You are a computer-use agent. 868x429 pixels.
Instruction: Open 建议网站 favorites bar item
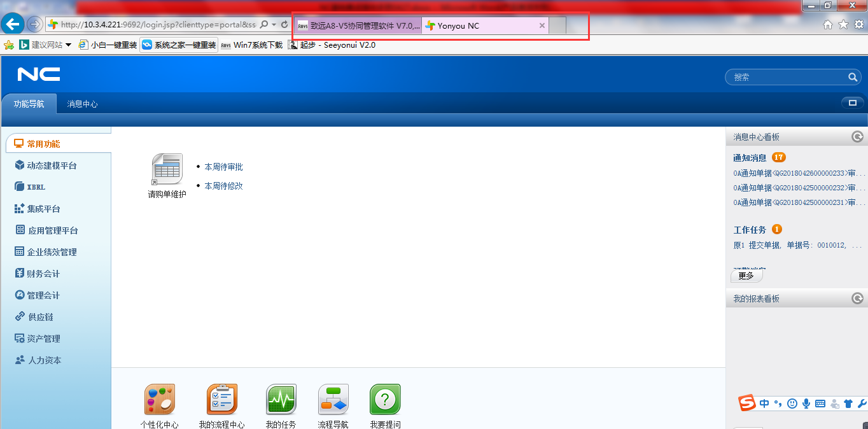coord(41,45)
